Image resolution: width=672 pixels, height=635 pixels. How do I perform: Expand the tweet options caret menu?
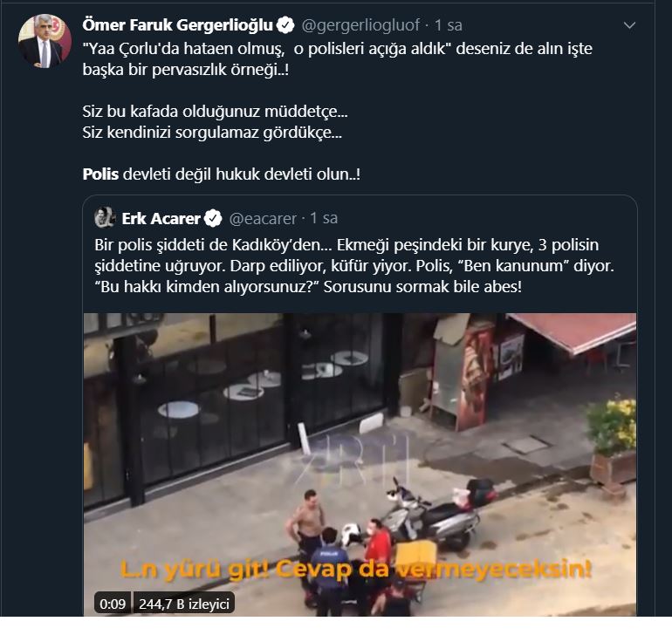pyautogui.click(x=644, y=23)
